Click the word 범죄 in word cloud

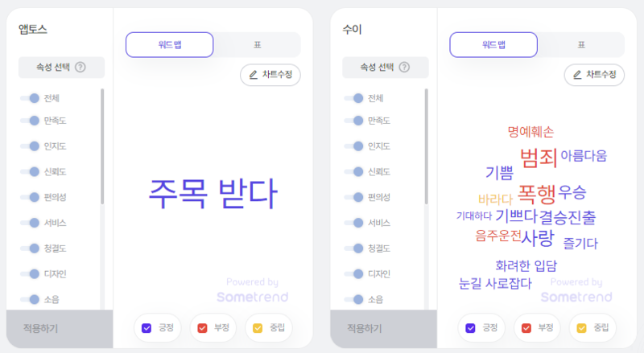click(x=539, y=158)
